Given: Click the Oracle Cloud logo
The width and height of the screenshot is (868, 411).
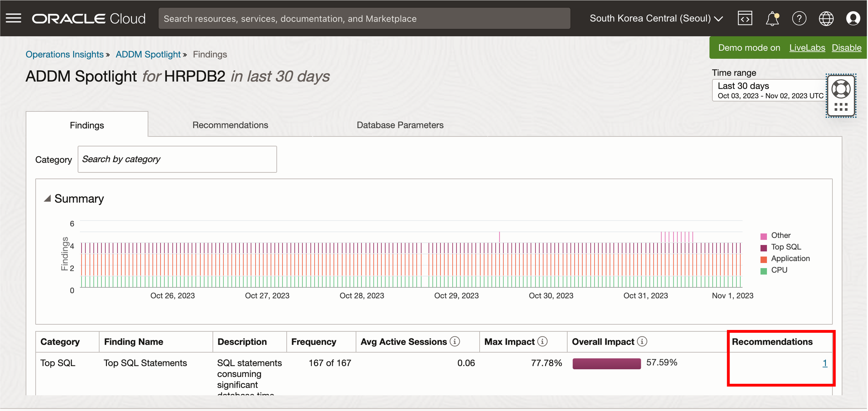Looking at the screenshot, I should [x=89, y=19].
